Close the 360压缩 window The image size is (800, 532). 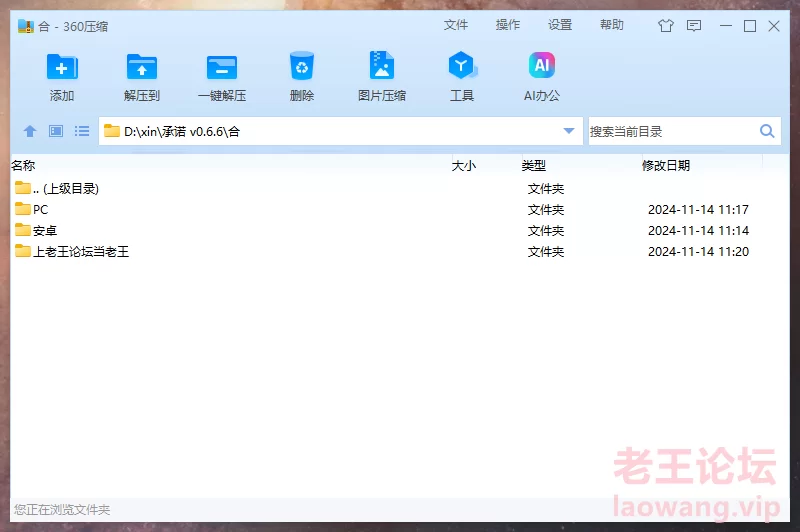click(774, 26)
